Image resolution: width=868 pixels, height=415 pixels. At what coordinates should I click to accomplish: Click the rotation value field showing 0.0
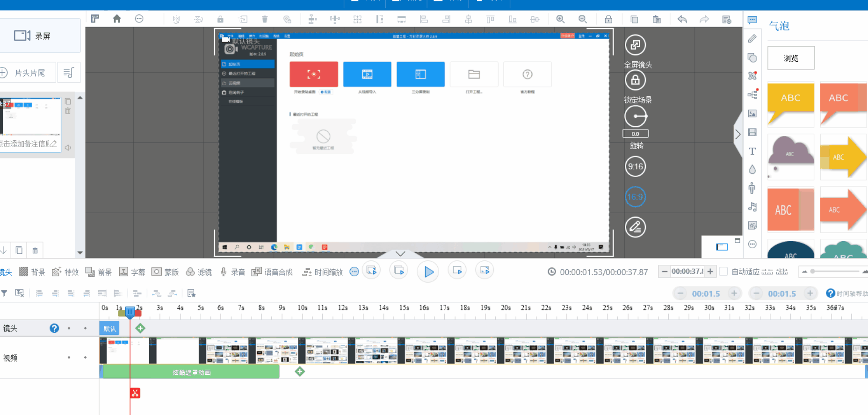click(x=636, y=134)
